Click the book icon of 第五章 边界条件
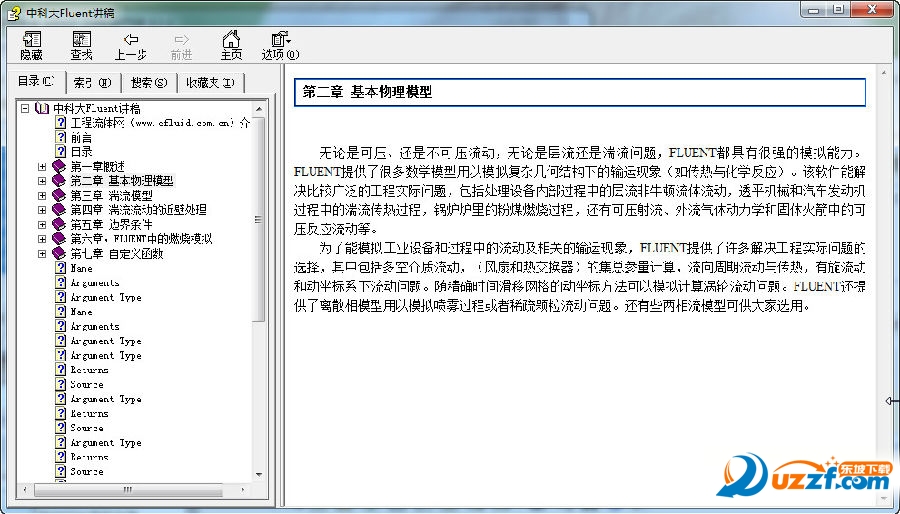Screen dimensions: 900x514 pos(59,224)
